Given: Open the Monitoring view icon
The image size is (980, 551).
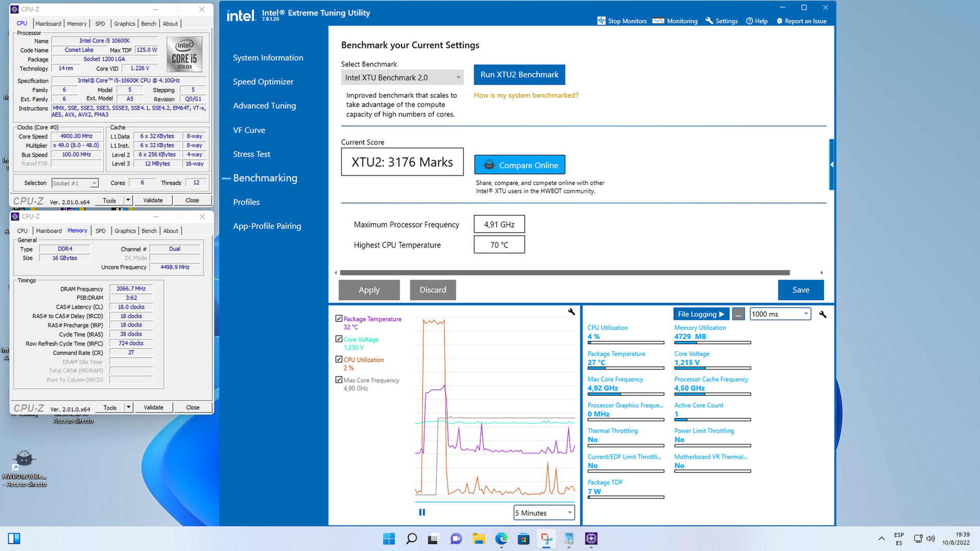Looking at the screenshot, I should point(658,21).
